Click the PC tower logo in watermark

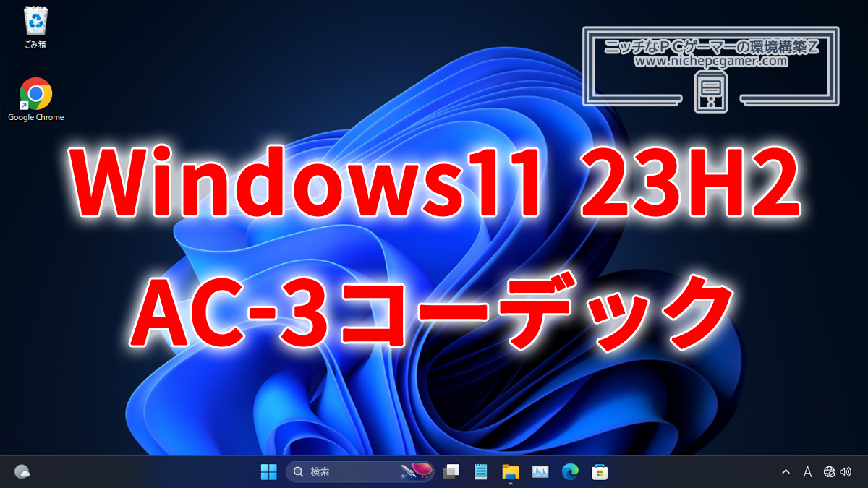710,93
